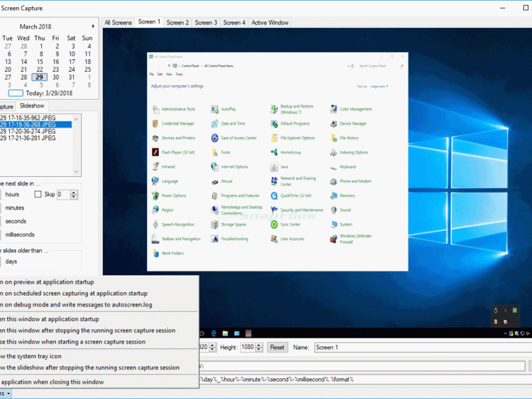Click Windows Defender Firewall icon in the preview

pos(334,239)
